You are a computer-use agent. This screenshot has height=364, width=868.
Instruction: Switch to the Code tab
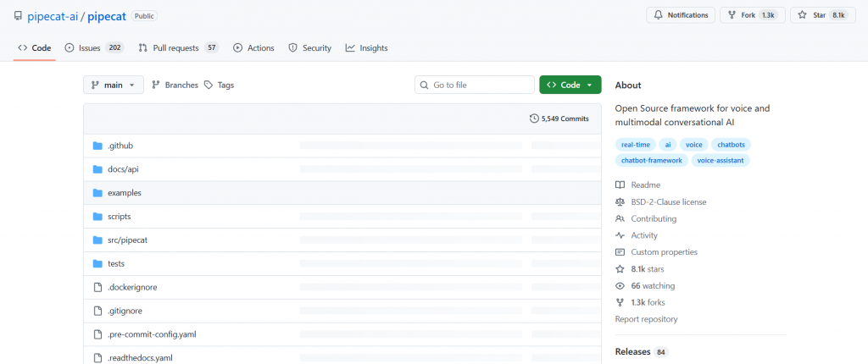pyautogui.click(x=34, y=48)
